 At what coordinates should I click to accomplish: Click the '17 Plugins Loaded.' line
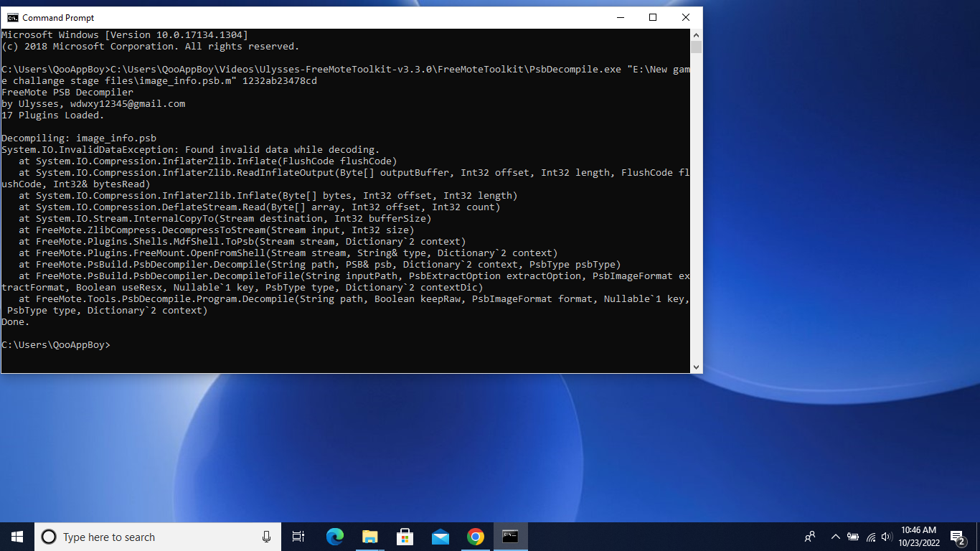tap(53, 115)
